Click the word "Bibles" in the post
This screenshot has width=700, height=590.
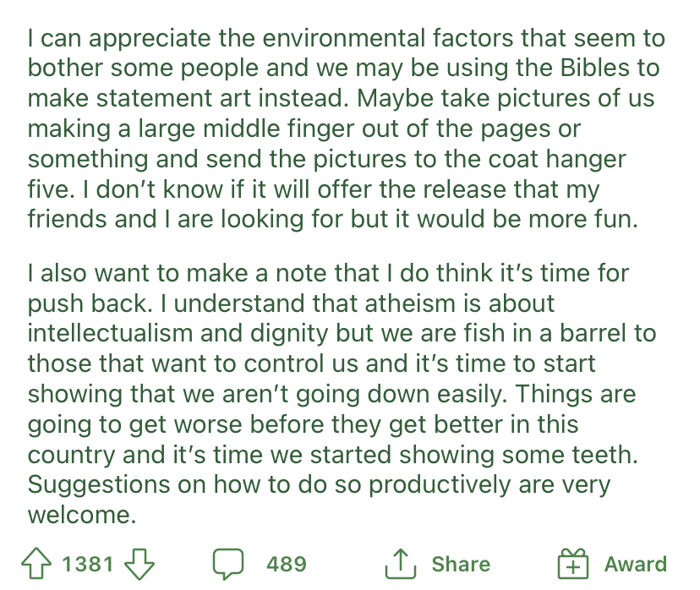point(594,68)
